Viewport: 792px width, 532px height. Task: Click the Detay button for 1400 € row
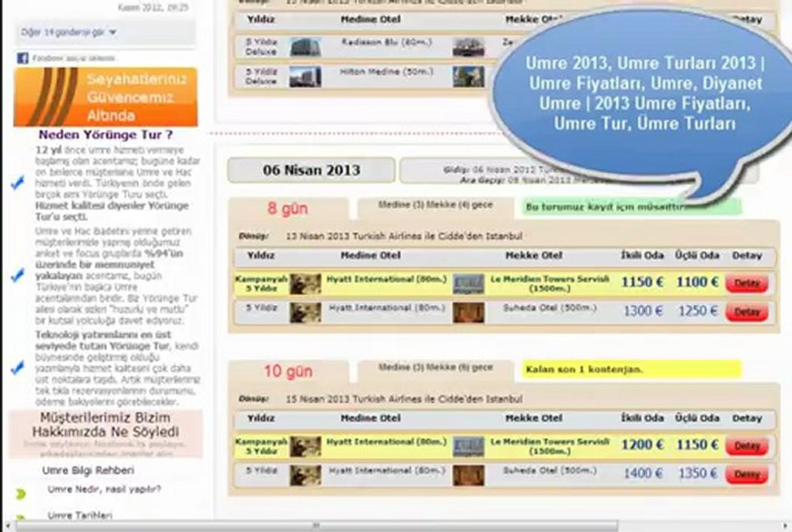(x=747, y=474)
